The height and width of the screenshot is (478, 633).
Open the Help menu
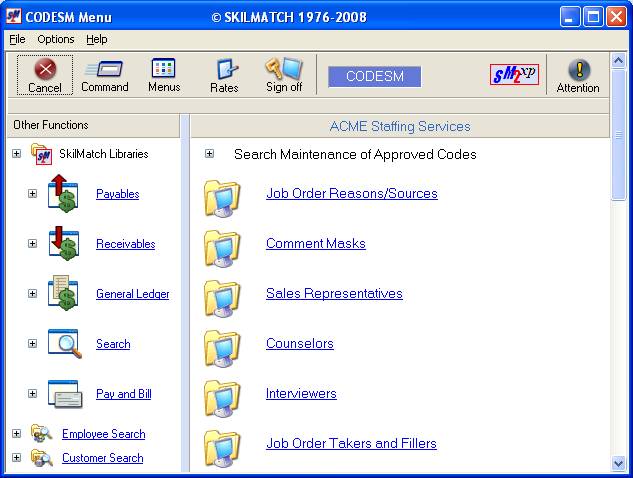pyautogui.click(x=96, y=39)
